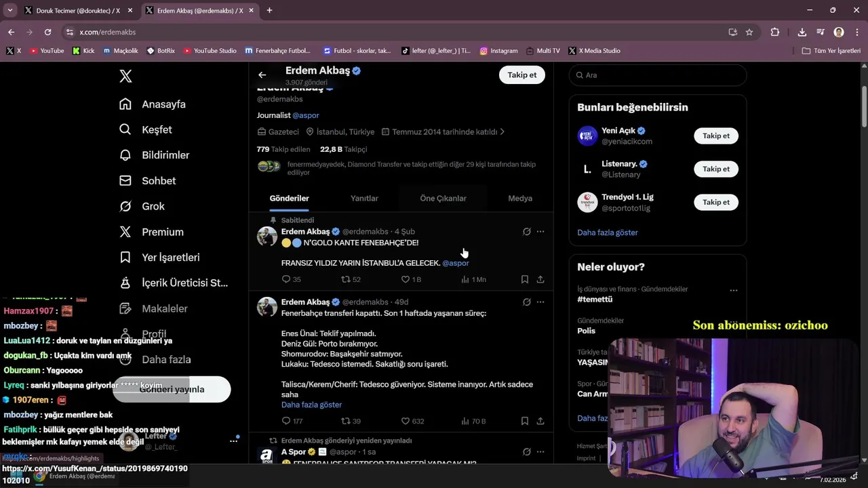
Task: Open more options on the Kante post
Action: click(540, 232)
